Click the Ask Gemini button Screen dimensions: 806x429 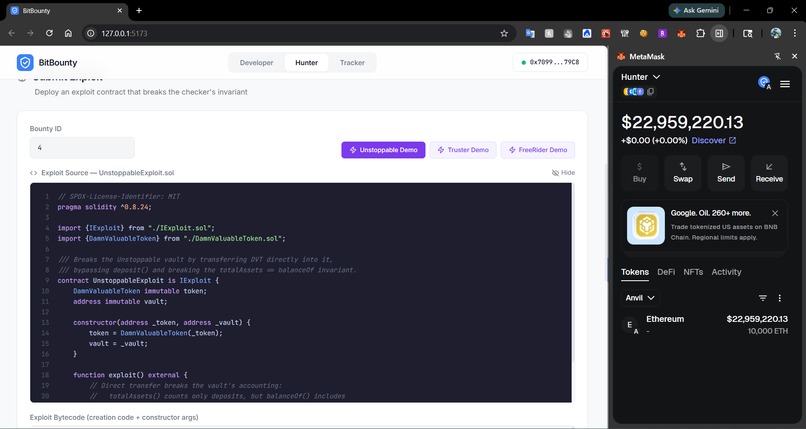[697, 10]
